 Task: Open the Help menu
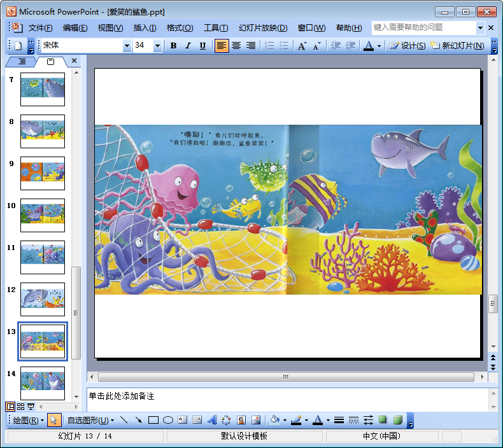pos(349,28)
